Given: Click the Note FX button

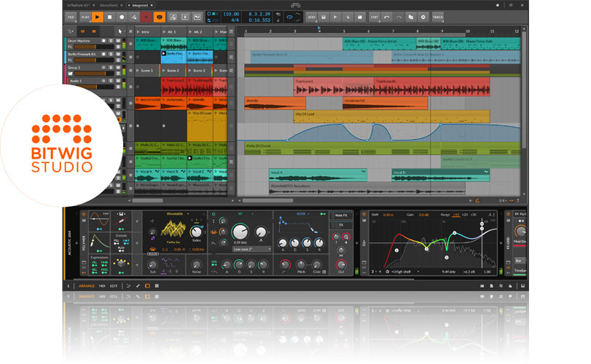Looking at the screenshot, I should (340, 215).
